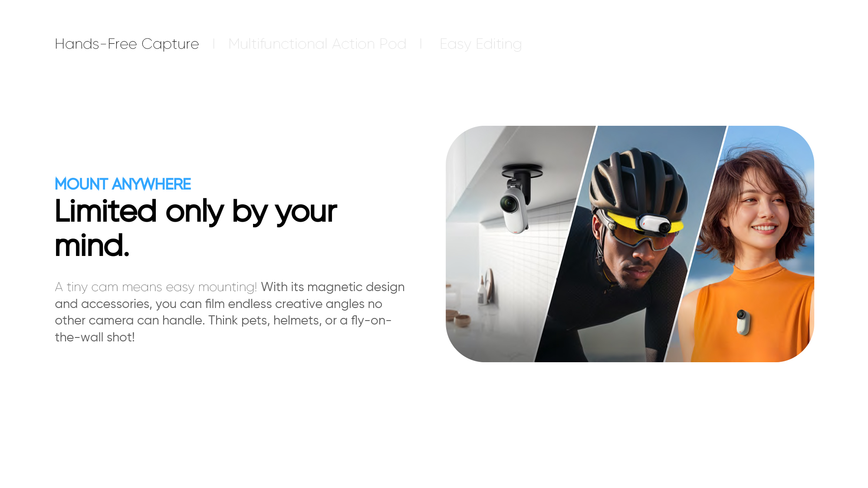Click the black ceiling mount base

click(x=522, y=171)
